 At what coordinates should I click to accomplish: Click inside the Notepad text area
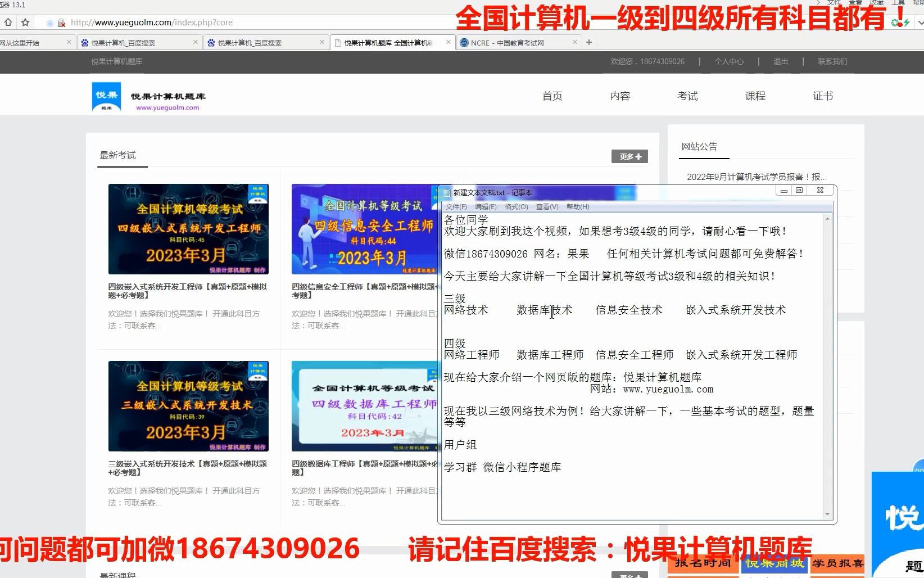(x=632, y=365)
